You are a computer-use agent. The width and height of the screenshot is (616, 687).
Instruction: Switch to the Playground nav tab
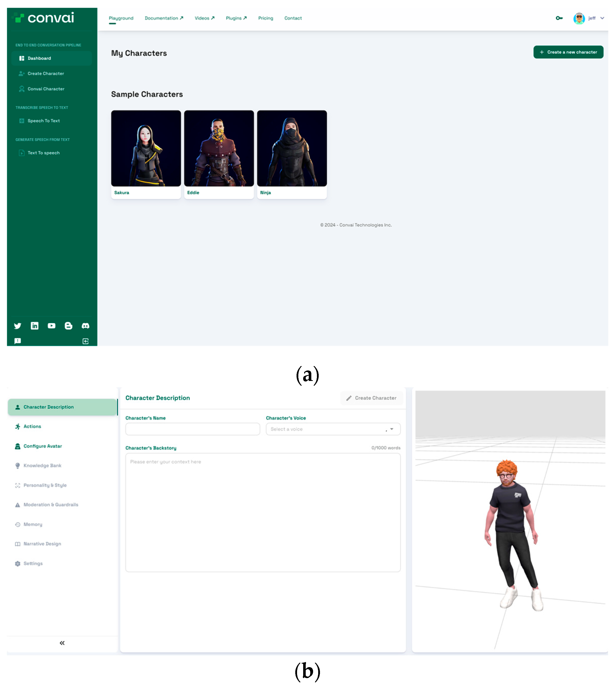point(121,18)
